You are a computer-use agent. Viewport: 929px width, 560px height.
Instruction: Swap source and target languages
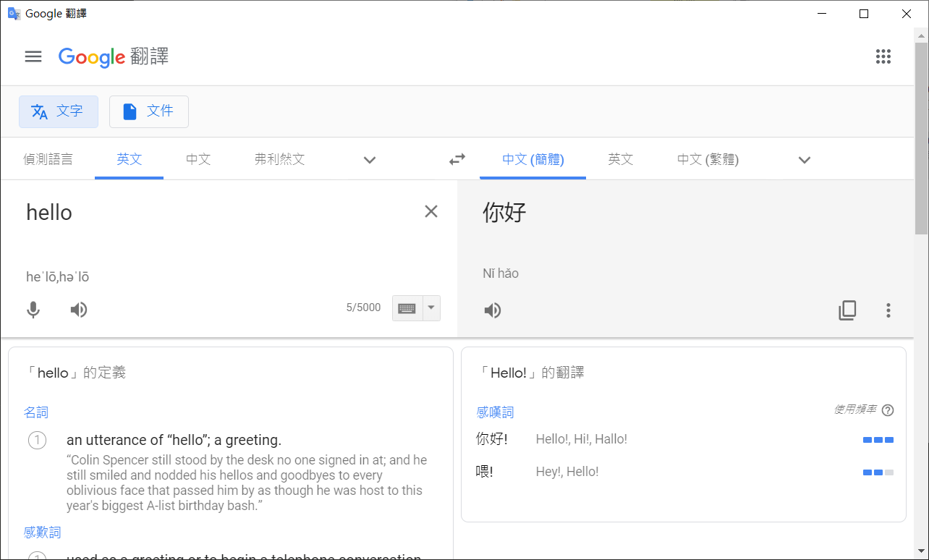[x=457, y=159]
